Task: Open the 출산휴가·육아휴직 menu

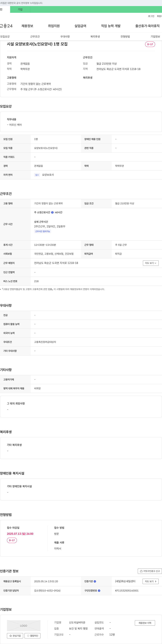Action: (147, 26)
